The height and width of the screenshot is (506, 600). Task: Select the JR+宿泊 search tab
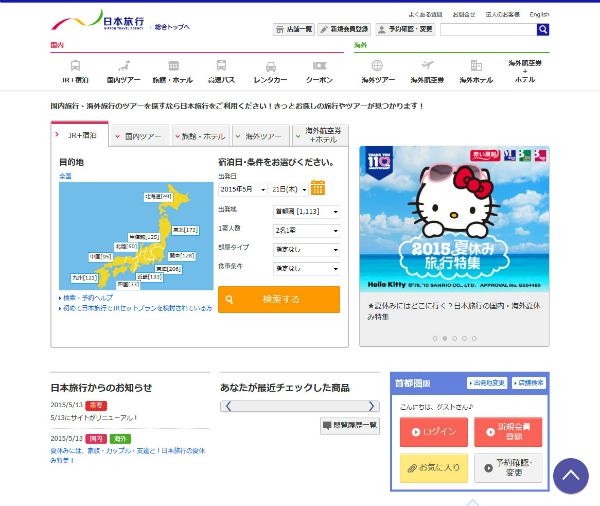[x=80, y=135]
